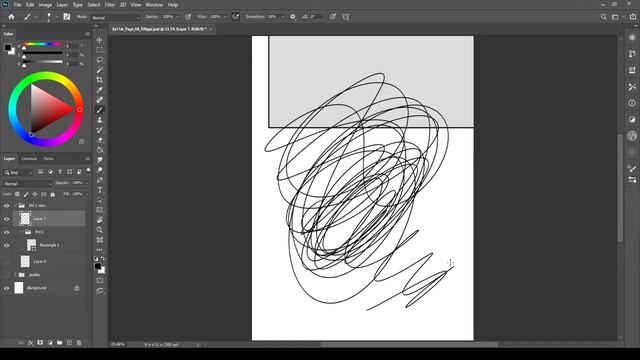Select the Path Selection tool

point(100,200)
